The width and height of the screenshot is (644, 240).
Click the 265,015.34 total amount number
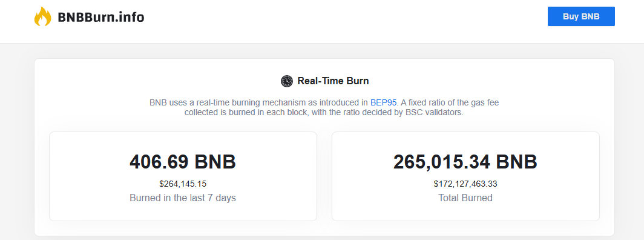[x=442, y=161]
